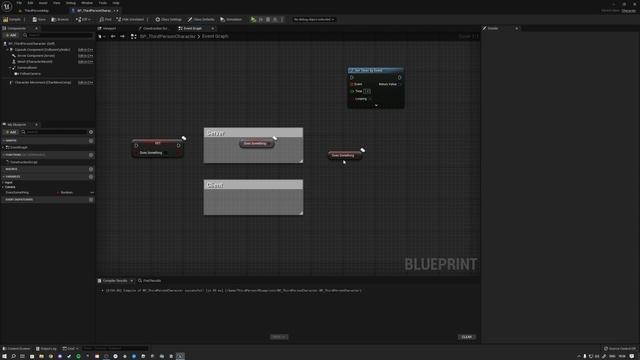The height and width of the screenshot is (360, 640).
Task: Click the Components search field
Action: [58, 35]
